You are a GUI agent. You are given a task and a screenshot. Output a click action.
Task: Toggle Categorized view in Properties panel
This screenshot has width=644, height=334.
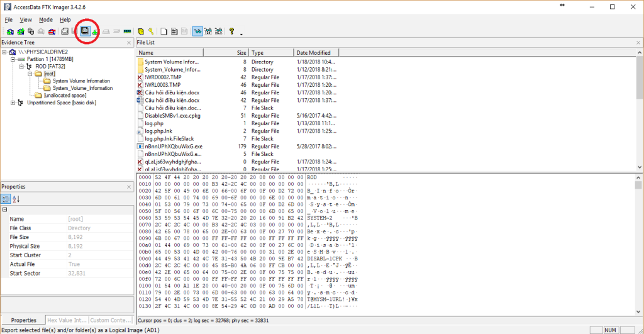[x=6, y=199]
